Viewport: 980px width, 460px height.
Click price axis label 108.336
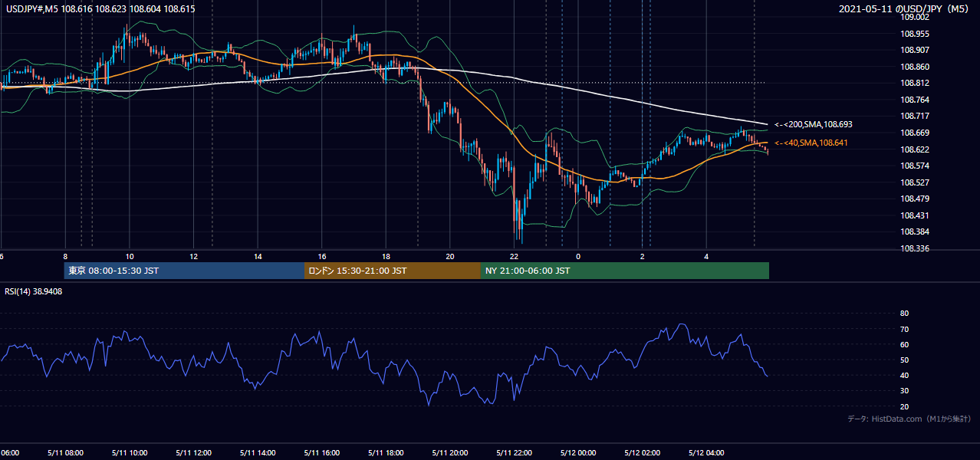click(916, 248)
